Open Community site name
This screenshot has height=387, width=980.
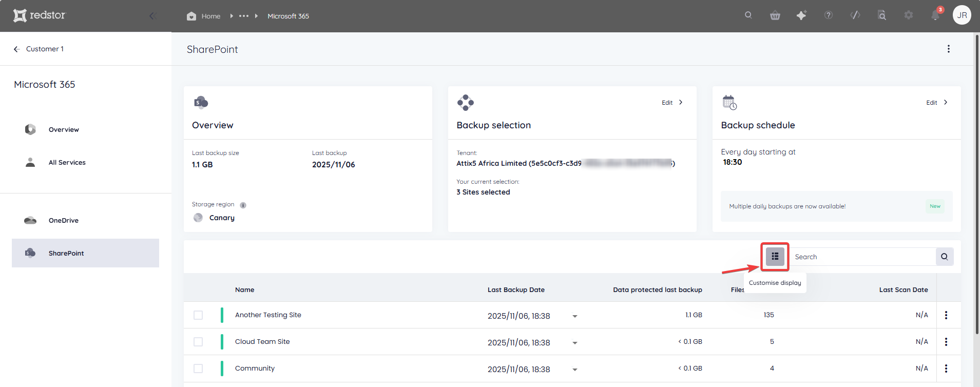pos(255,368)
